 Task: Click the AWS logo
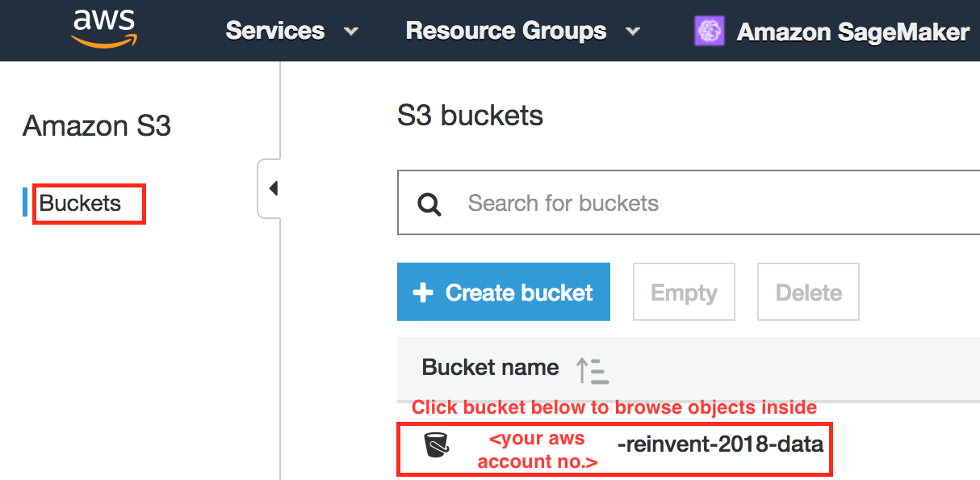click(x=104, y=30)
